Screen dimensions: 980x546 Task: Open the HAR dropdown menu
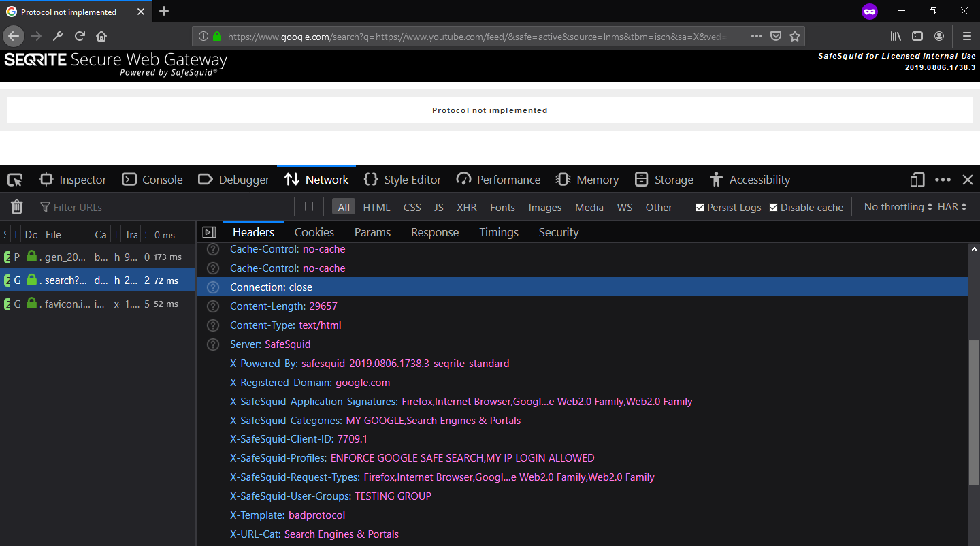pyautogui.click(x=952, y=207)
